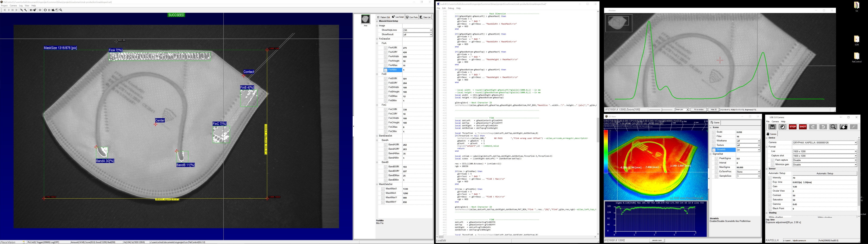868x244 pixels.
Task: Click the play icon in PatControl toolbar
Action: click(9, 10)
